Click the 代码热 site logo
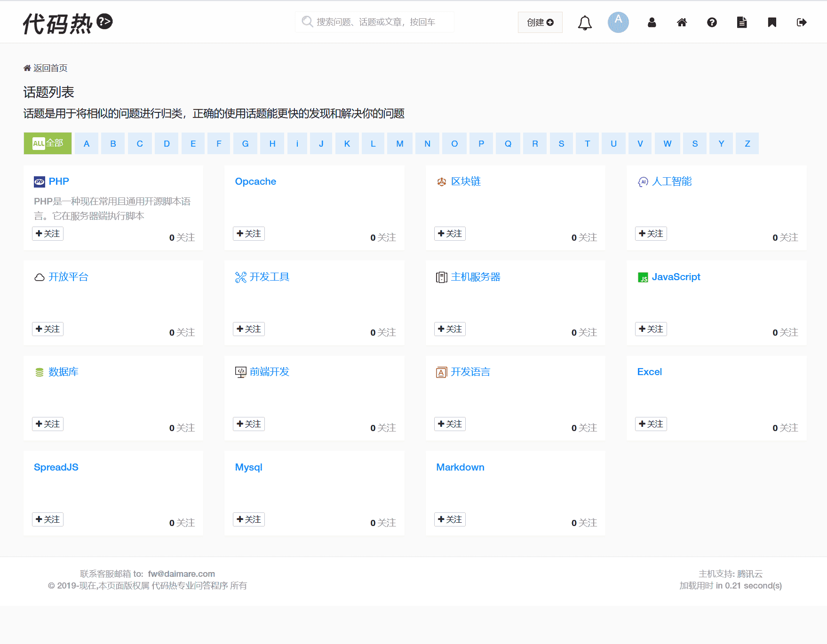 coord(68,23)
